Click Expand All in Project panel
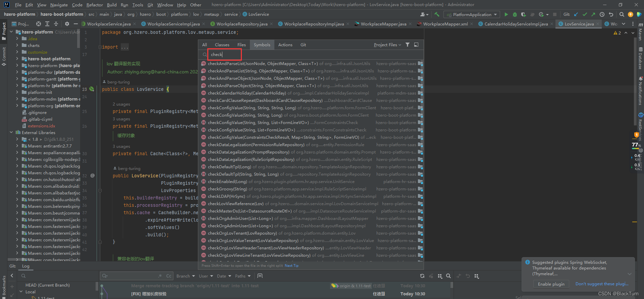This screenshot has width=644, height=299. 47,24
